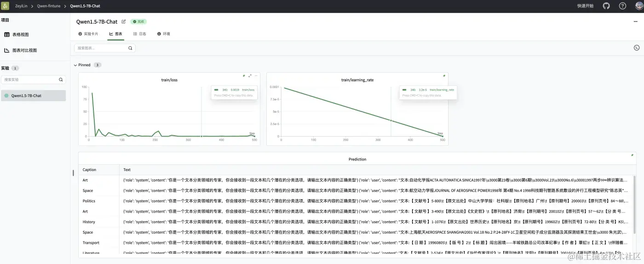The height and width of the screenshot is (264, 644).
Task: Click the 实验 count badge 1
Action: coord(15,68)
